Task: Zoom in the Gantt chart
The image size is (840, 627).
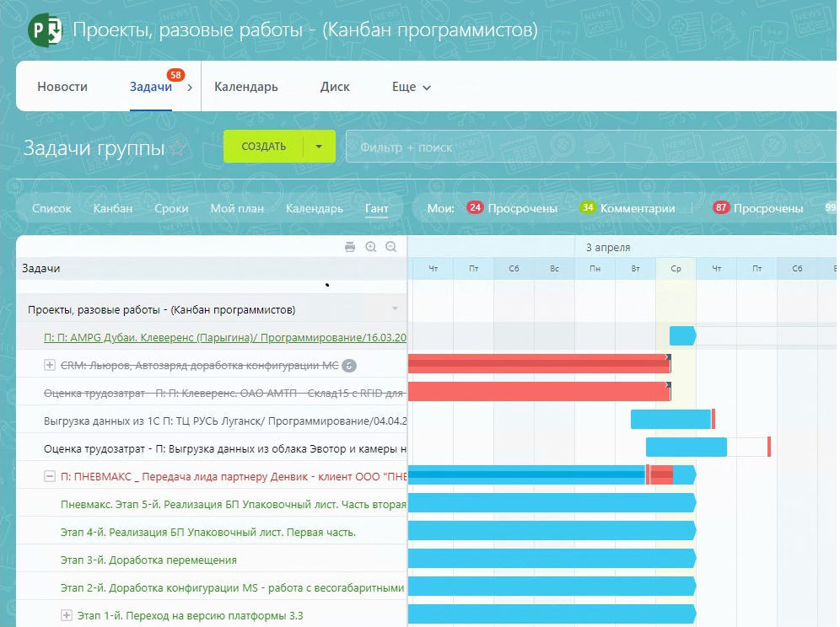Action: click(x=371, y=247)
